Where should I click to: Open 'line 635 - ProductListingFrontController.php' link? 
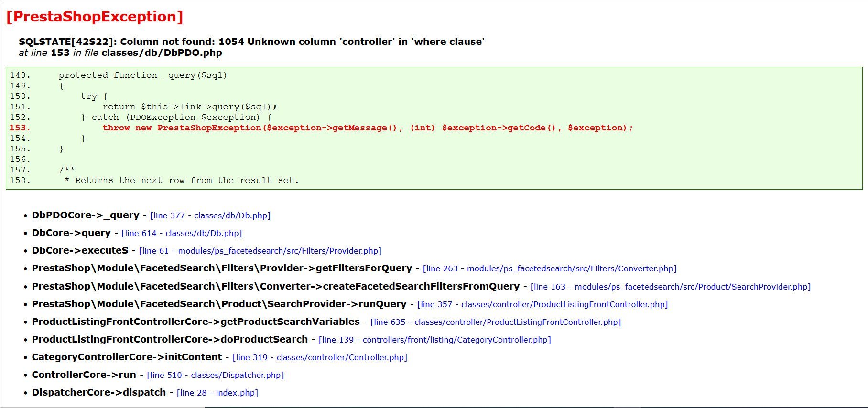[496, 322]
